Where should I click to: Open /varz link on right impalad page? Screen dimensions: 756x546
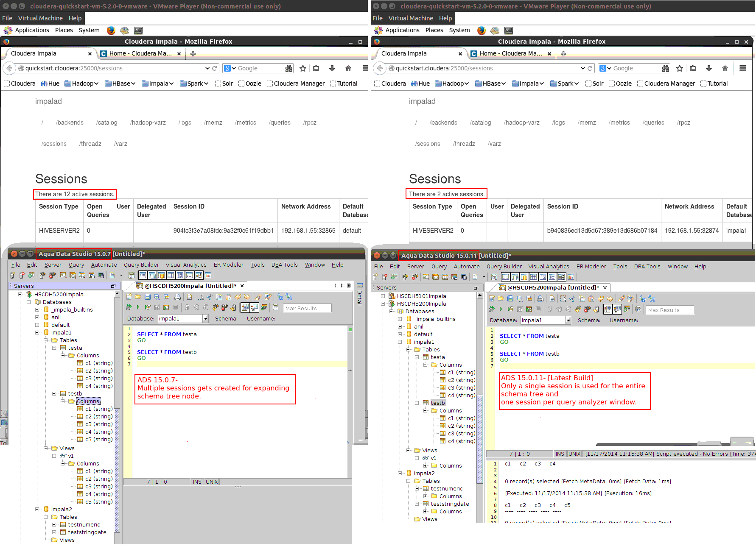click(494, 144)
